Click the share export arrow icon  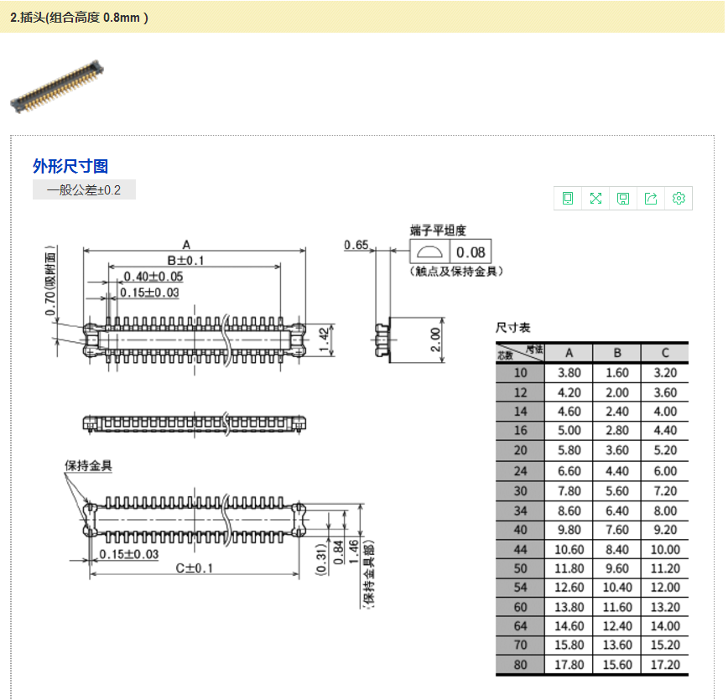[651, 199]
